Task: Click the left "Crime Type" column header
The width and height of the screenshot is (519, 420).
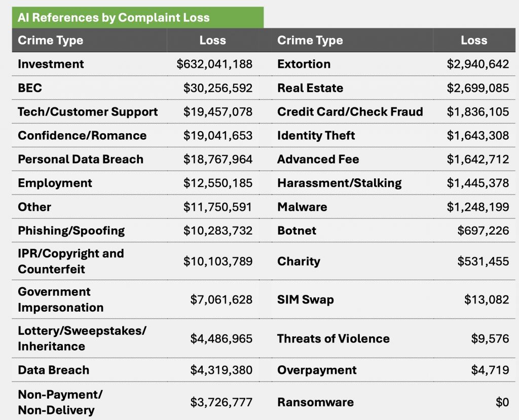Action: click(x=51, y=41)
